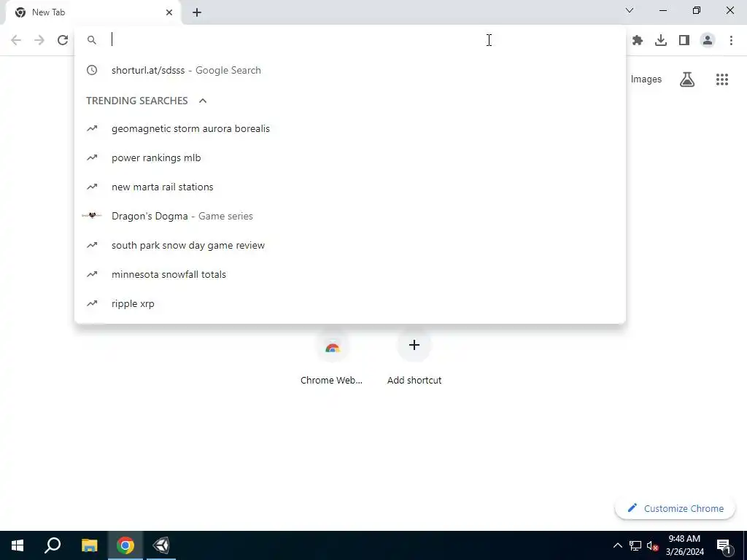Select suggestion shorturl.at/sdsss Google Search
This screenshot has width=747, height=560.
(x=349, y=70)
